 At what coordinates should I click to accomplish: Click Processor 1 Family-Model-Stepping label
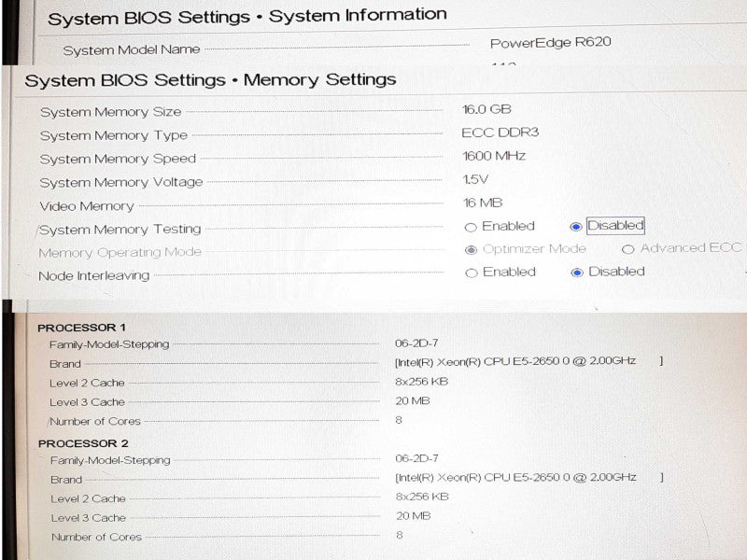109,344
